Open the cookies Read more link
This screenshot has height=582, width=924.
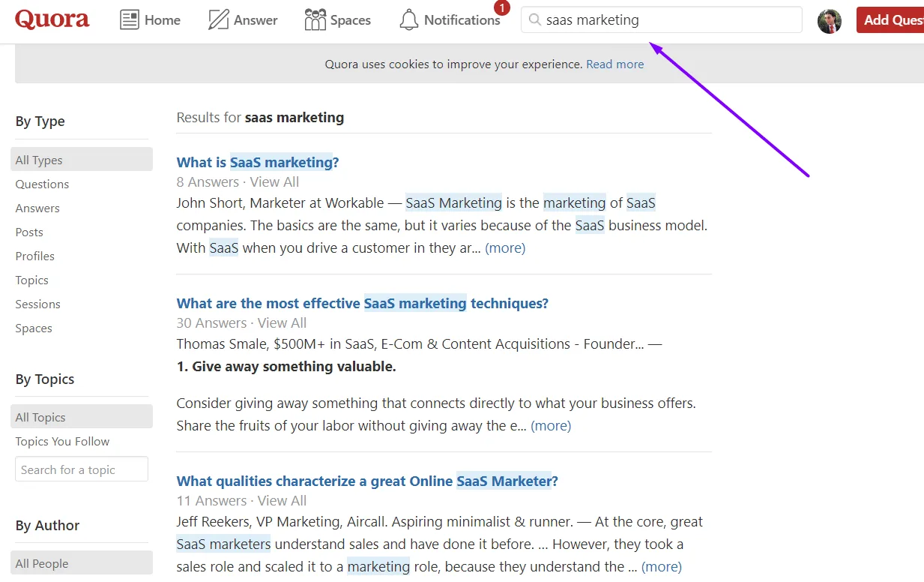[x=615, y=64]
